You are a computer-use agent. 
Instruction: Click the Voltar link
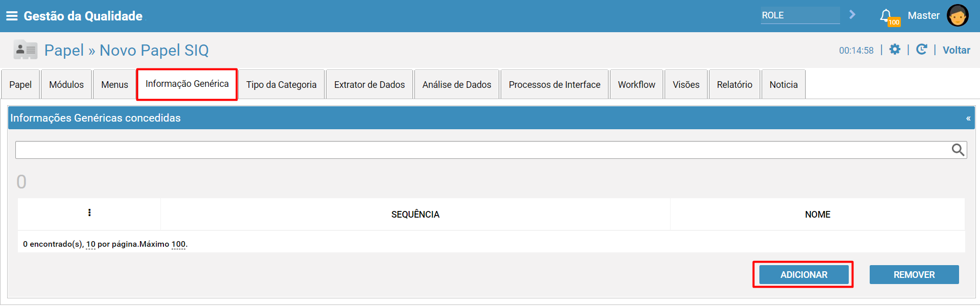click(x=956, y=50)
